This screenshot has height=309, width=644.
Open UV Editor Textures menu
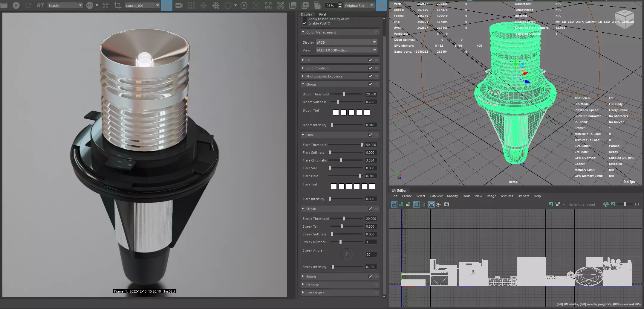point(507,196)
